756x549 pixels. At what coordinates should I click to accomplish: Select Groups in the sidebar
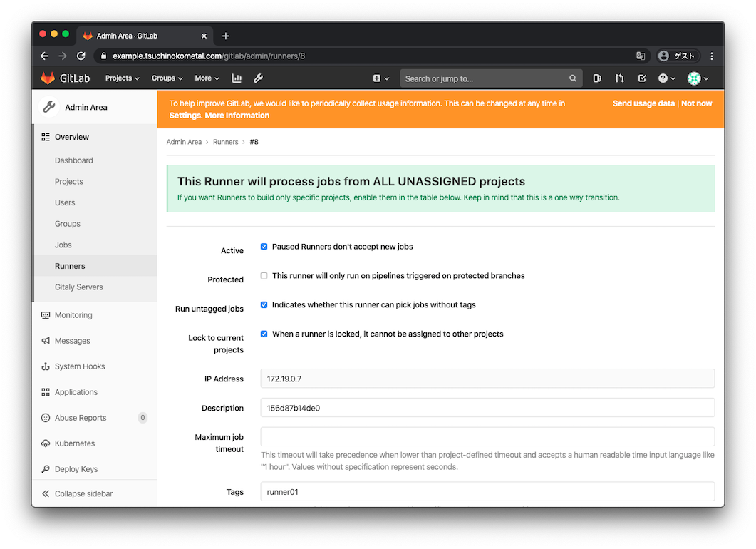pyautogui.click(x=68, y=224)
